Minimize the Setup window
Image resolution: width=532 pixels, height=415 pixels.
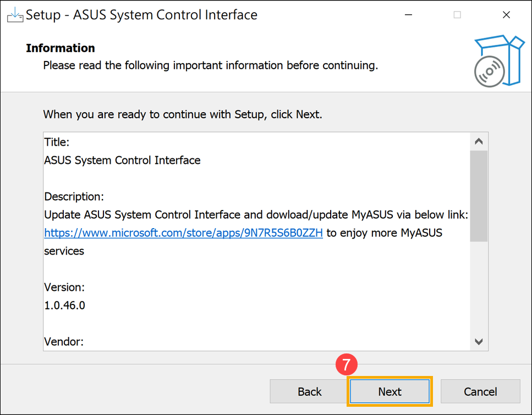(x=408, y=15)
